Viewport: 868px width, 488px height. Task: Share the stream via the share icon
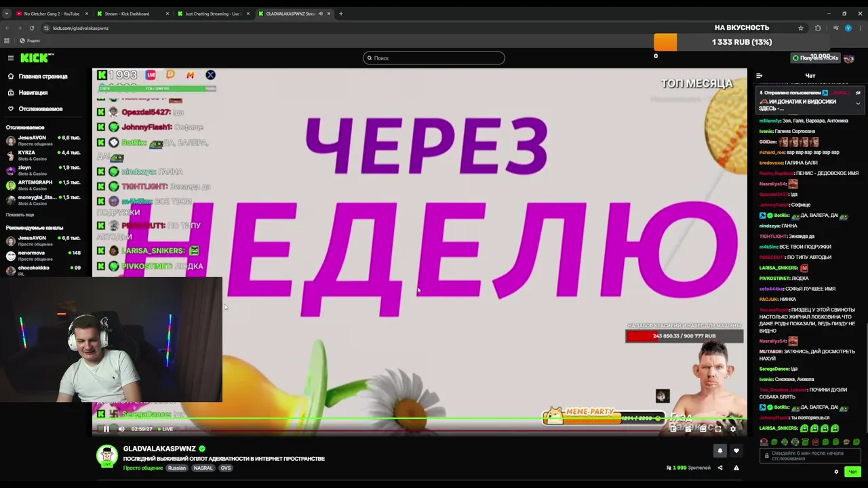(720, 468)
